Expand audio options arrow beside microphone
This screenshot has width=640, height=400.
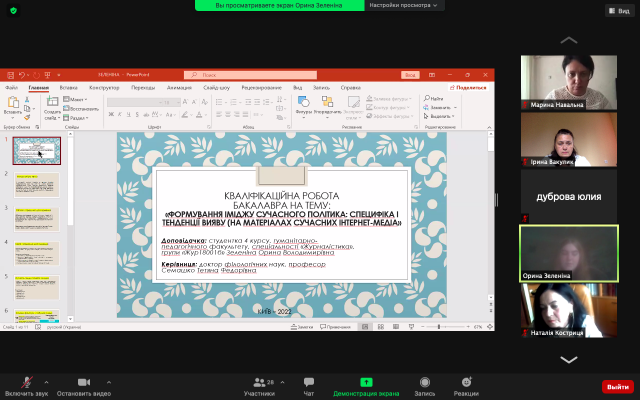point(46,380)
